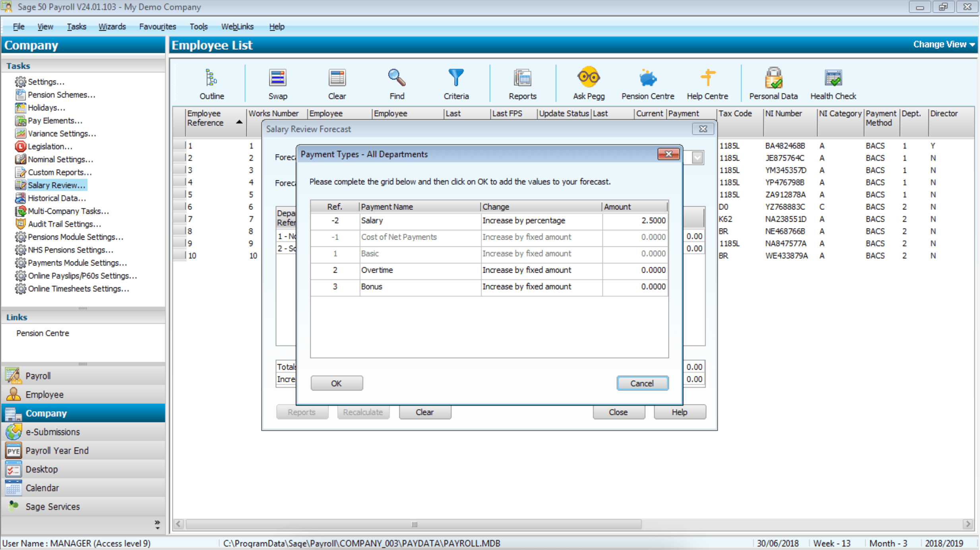Click OK in Payment Types dialog
The height and width of the screenshot is (550, 980).
tap(337, 383)
